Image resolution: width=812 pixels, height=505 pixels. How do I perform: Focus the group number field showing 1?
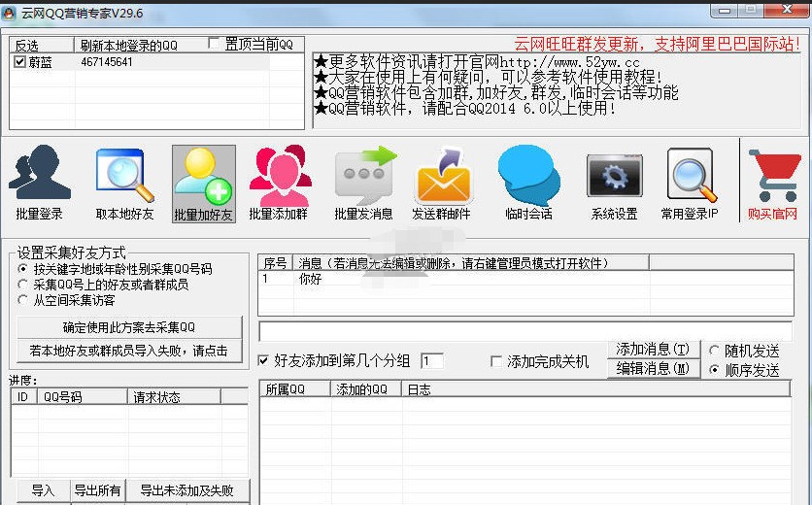click(x=432, y=361)
